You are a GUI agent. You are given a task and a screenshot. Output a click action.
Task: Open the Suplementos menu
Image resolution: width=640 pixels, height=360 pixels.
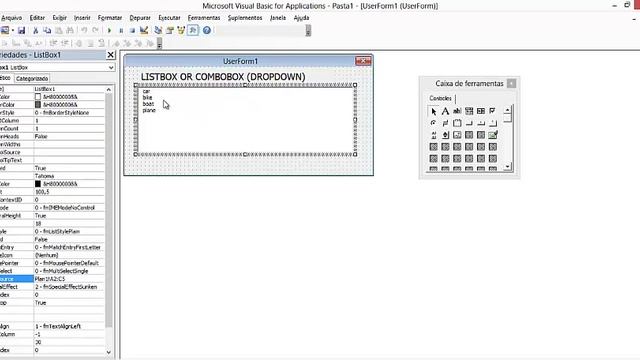click(x=245, y=18)
